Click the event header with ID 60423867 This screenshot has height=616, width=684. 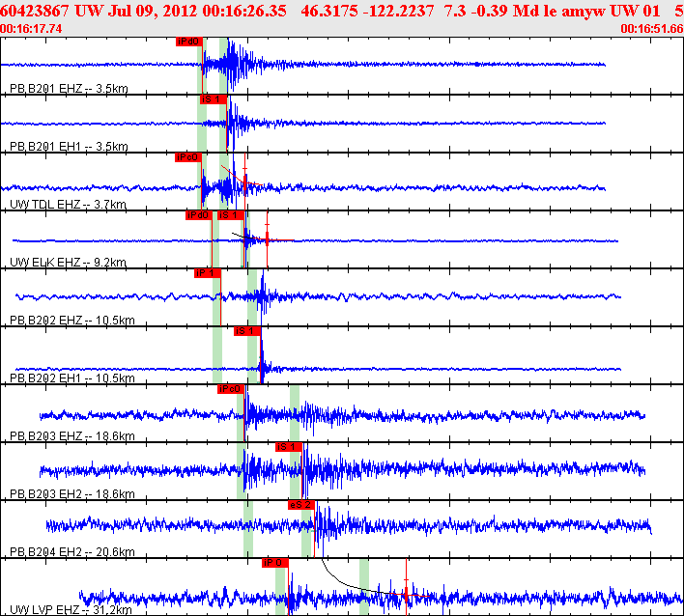click(x=342, y=11)
